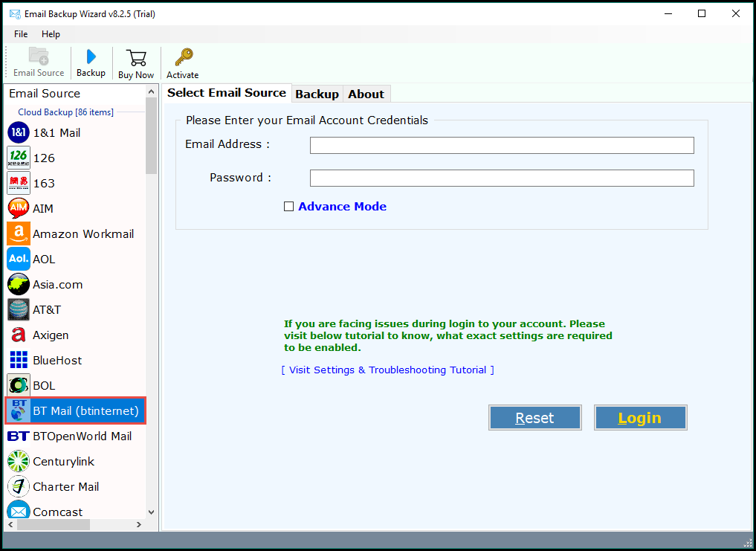Select the Centurylink green icon
The image size is (756, 551).
coord(19,461)
